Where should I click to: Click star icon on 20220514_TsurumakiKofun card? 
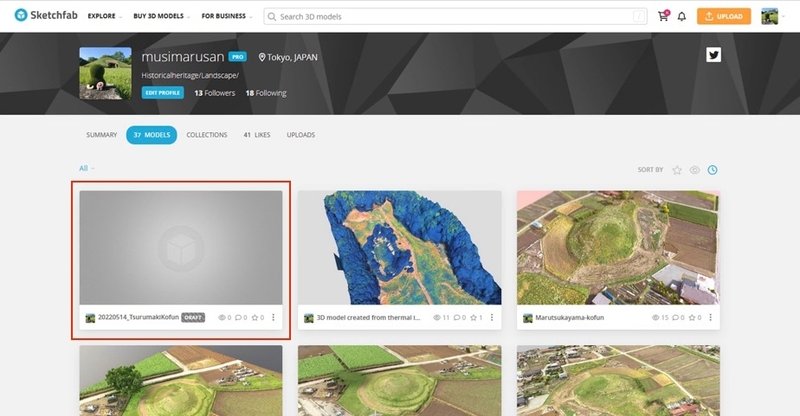(x=255, y=317)
